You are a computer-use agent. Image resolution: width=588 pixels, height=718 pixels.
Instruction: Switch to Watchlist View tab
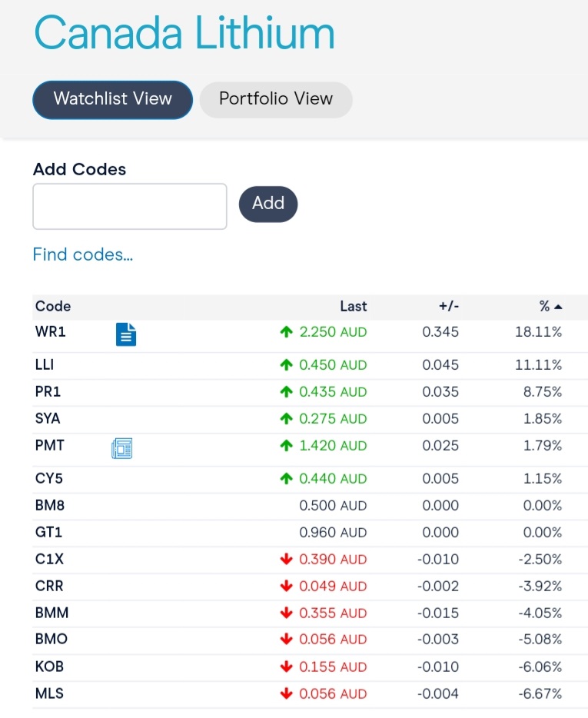113,100
